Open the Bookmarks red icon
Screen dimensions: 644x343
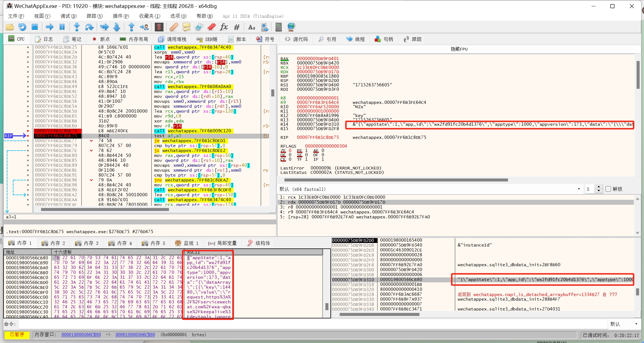(212, 27)
